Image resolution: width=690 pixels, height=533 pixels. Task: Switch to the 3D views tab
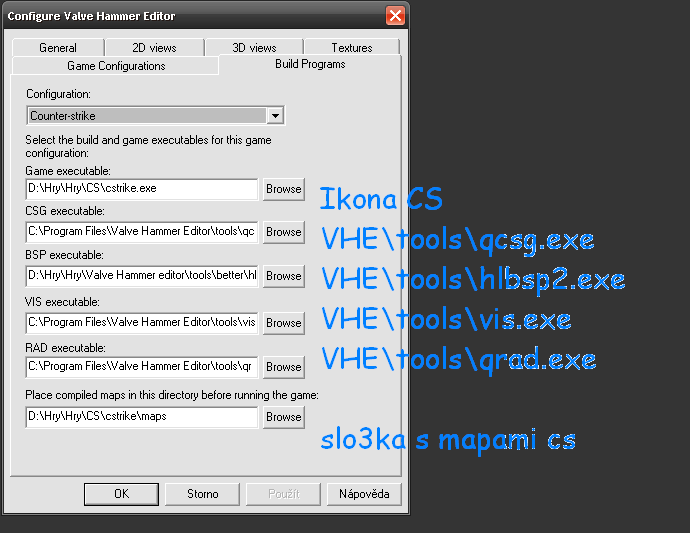coord(254,48)
